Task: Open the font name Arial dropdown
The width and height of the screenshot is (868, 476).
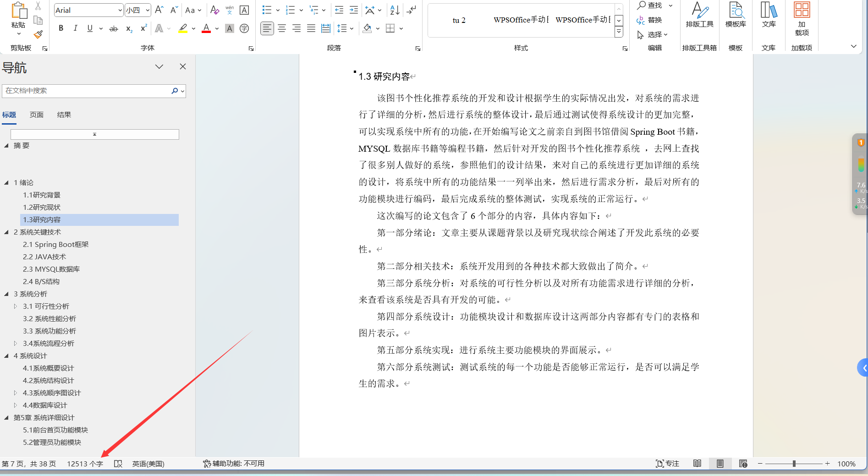Action: [x=120, y=10]
